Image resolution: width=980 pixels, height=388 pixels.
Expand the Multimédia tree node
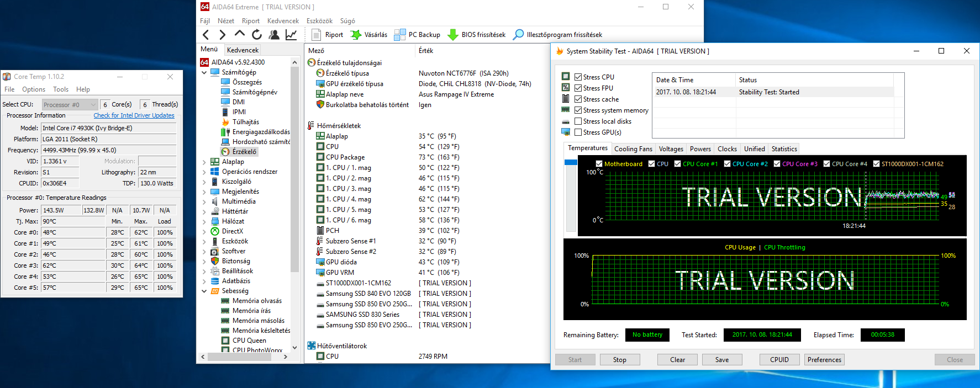[204, 201]
